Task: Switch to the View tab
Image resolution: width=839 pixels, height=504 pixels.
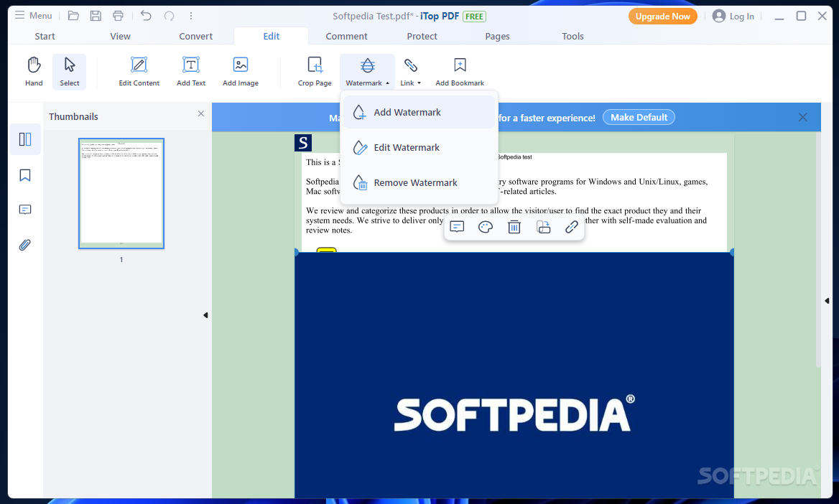Action: pyautogui.click(x=121, y=36)
